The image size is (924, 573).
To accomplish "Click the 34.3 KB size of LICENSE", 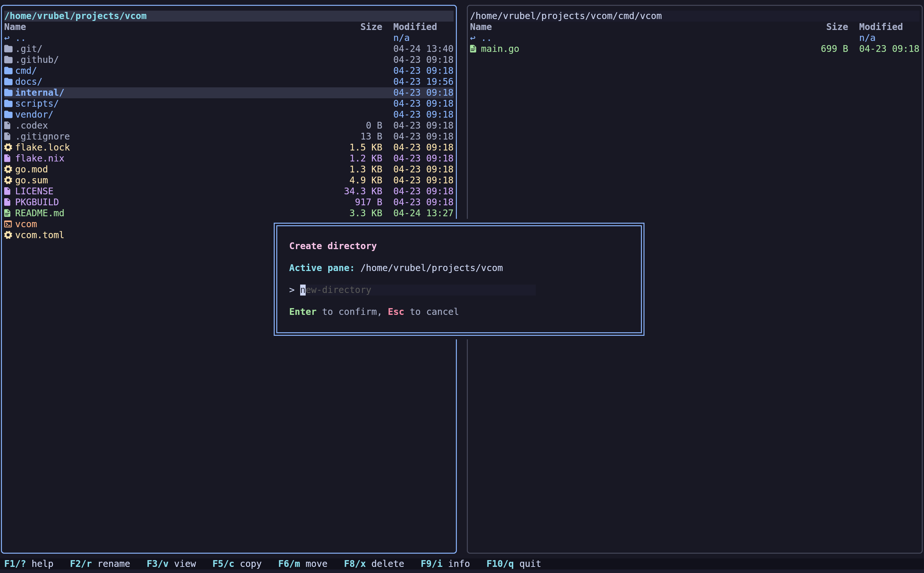I will [363, 191].
